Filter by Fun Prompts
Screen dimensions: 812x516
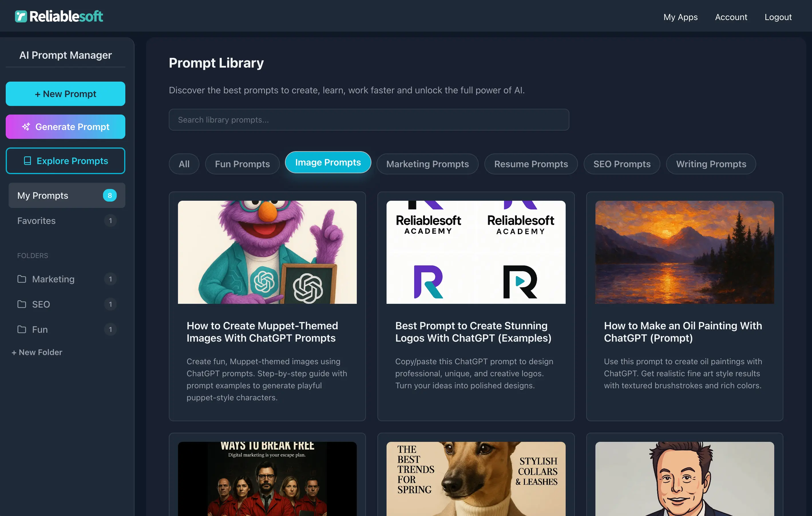point(242,164)
